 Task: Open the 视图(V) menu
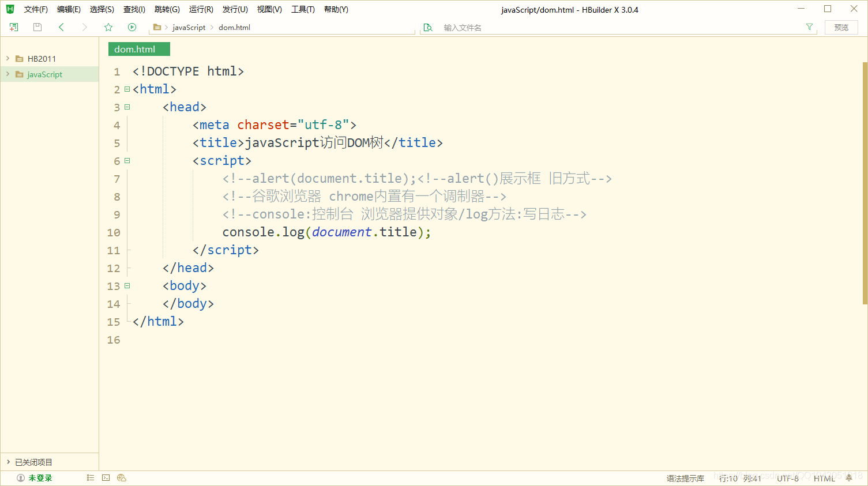point(269,9)
